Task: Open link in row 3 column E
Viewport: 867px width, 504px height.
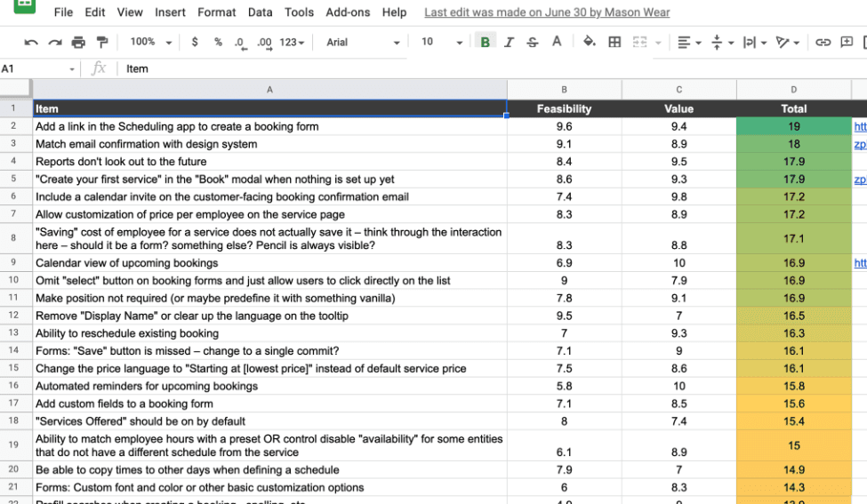Action: tap(860, 144)
